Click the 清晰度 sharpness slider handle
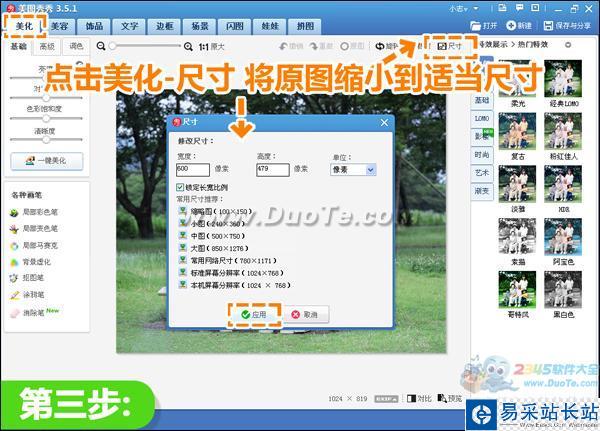600x431 pixels. [x=46, y=140]
